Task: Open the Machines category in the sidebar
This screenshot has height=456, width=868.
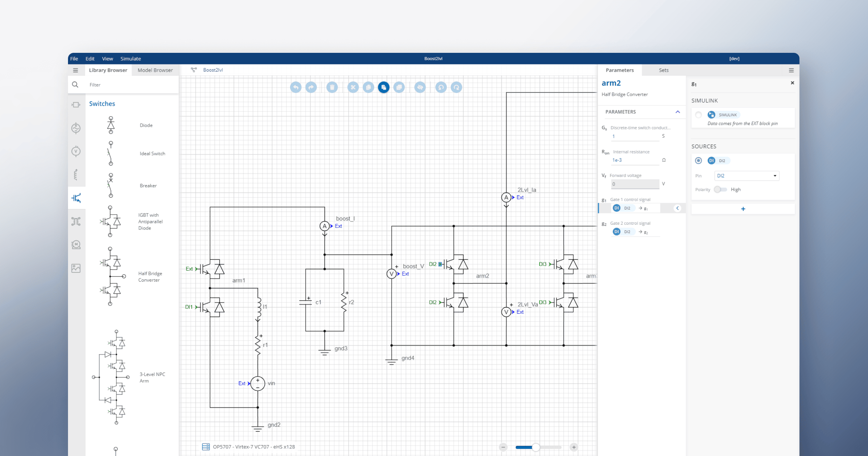Action: pos(76,244)
